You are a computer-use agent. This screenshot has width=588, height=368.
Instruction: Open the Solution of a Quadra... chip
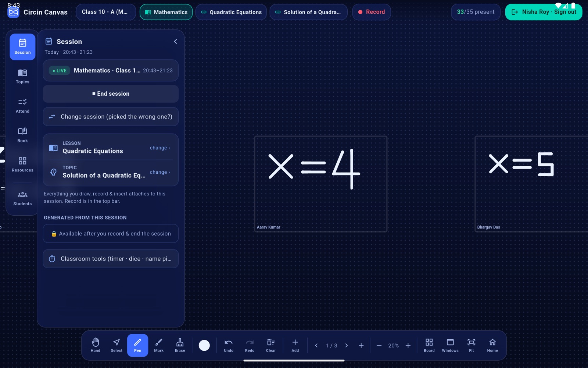tap(308, 12)
